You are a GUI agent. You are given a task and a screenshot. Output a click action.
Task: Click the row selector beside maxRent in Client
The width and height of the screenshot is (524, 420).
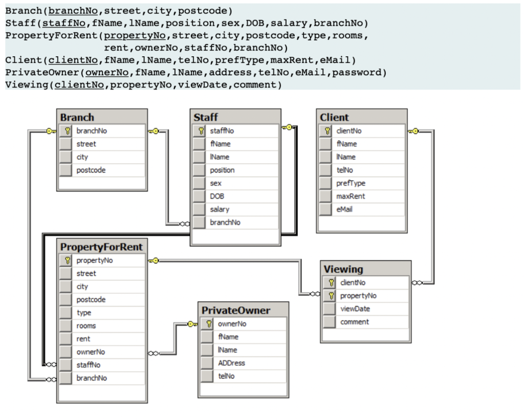click(x=325, y=196)
